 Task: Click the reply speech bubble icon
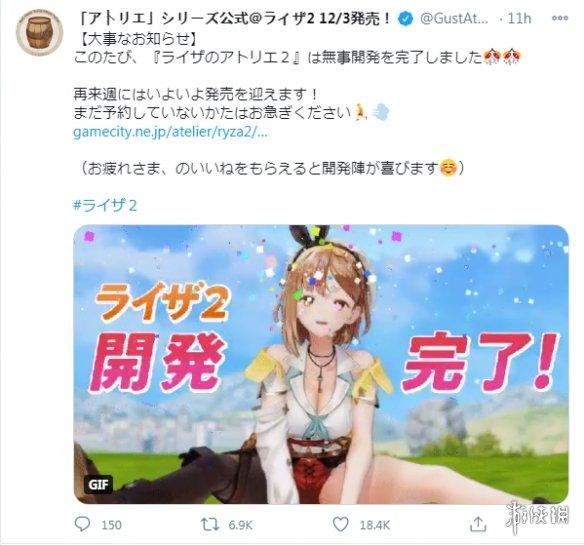tap(82, 524)
